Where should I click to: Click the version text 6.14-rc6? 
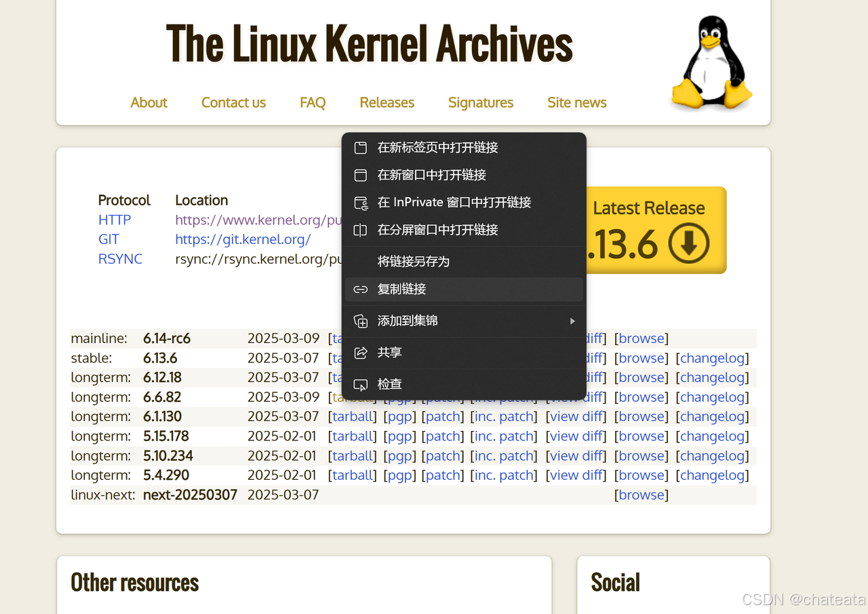tap(167, 338)
